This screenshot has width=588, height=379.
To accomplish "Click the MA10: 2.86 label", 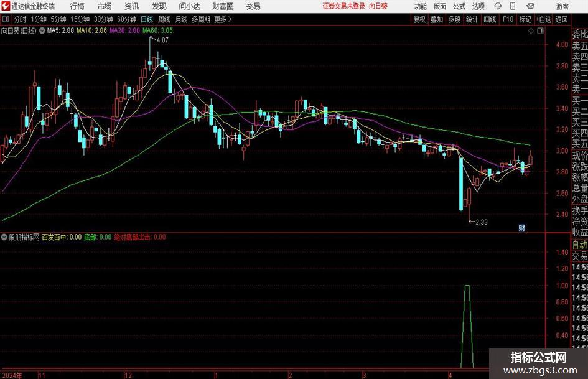I will click(91, 30).
